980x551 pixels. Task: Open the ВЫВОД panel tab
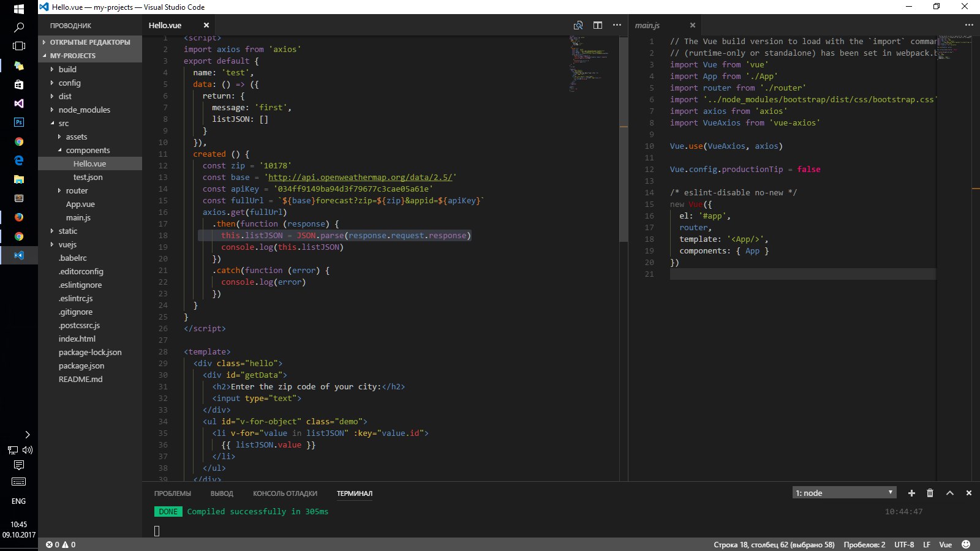222,493
